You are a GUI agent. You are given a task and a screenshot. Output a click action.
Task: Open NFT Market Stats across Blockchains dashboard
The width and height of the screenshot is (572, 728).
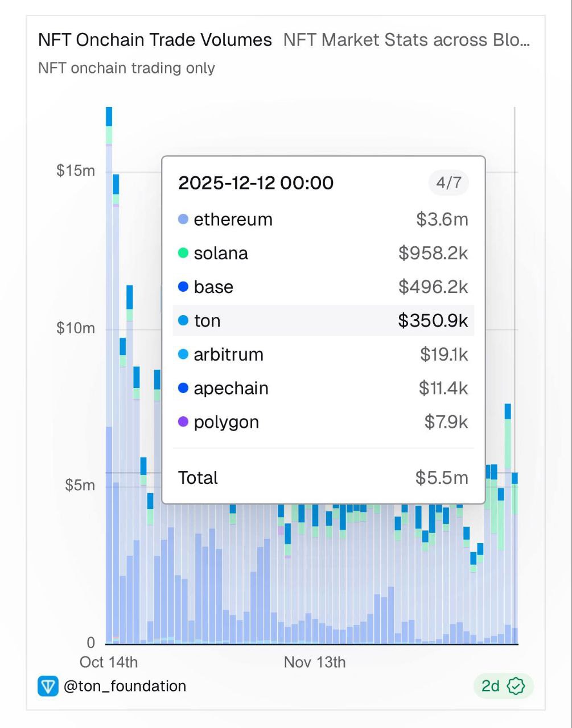406,40
